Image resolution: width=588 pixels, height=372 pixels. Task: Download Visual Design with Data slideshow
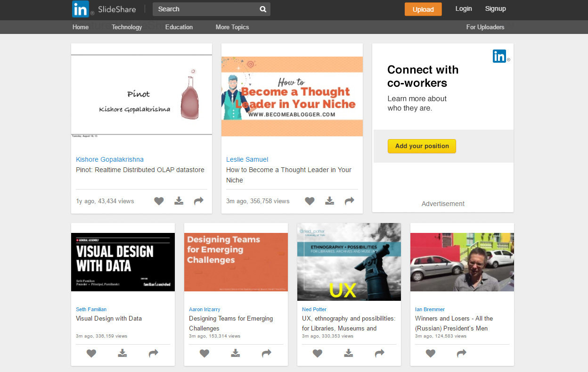click(122, 353)
